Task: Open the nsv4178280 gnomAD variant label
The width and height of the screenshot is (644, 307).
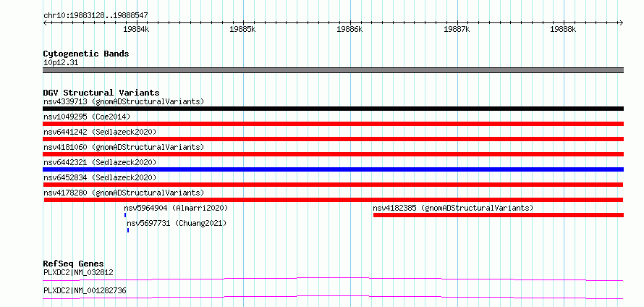Action: click(x=124, y=193)
